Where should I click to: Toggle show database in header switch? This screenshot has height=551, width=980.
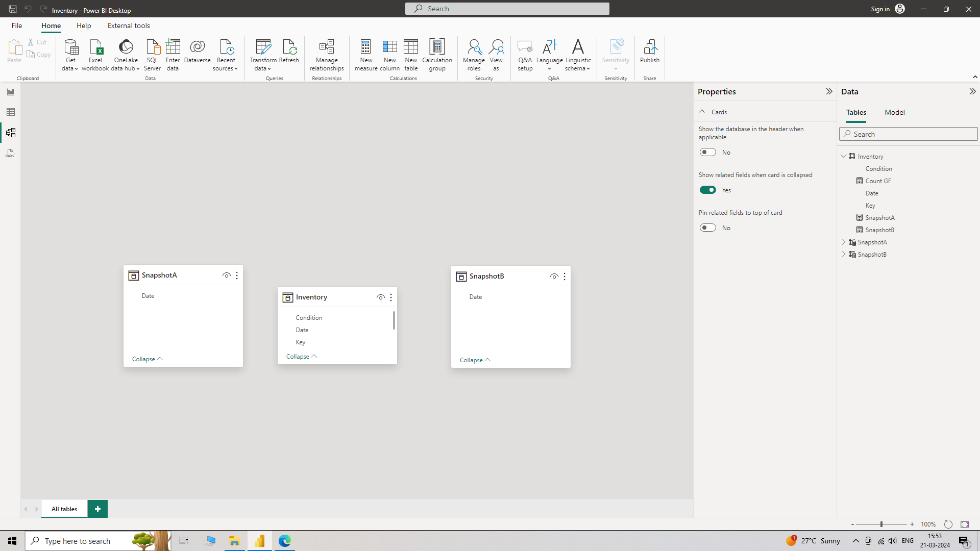point(707,152)
